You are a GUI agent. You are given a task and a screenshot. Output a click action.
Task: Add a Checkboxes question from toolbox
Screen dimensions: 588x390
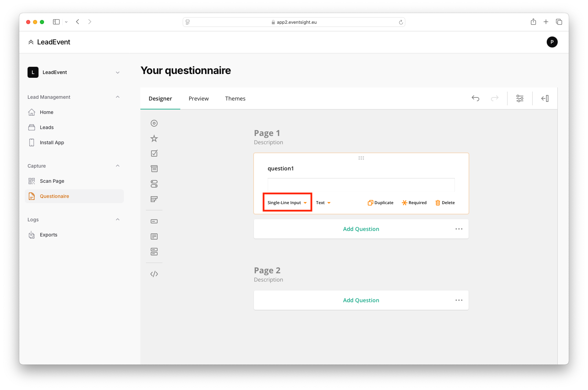point(154,154)
